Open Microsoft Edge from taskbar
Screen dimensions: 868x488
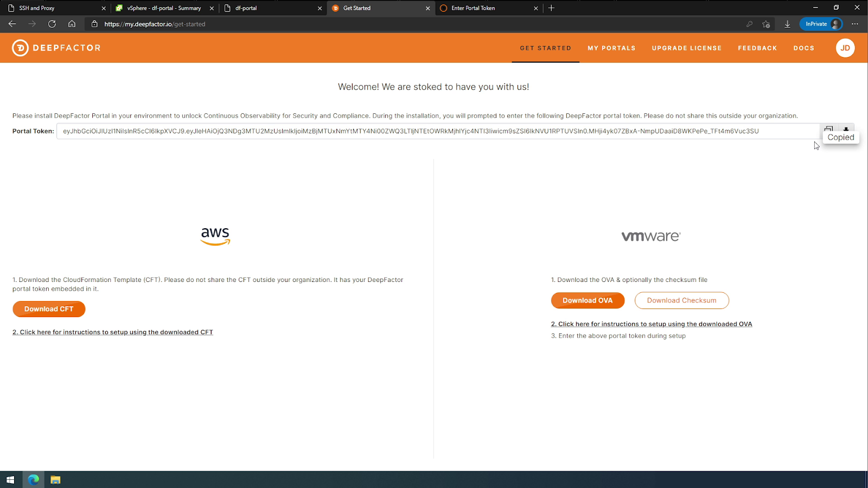pos(34,480)
